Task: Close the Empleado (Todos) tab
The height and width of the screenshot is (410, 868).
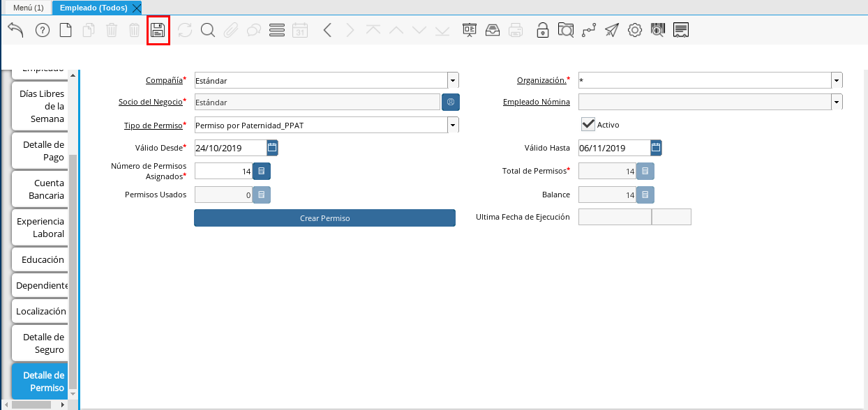Action: pos(137,8)
